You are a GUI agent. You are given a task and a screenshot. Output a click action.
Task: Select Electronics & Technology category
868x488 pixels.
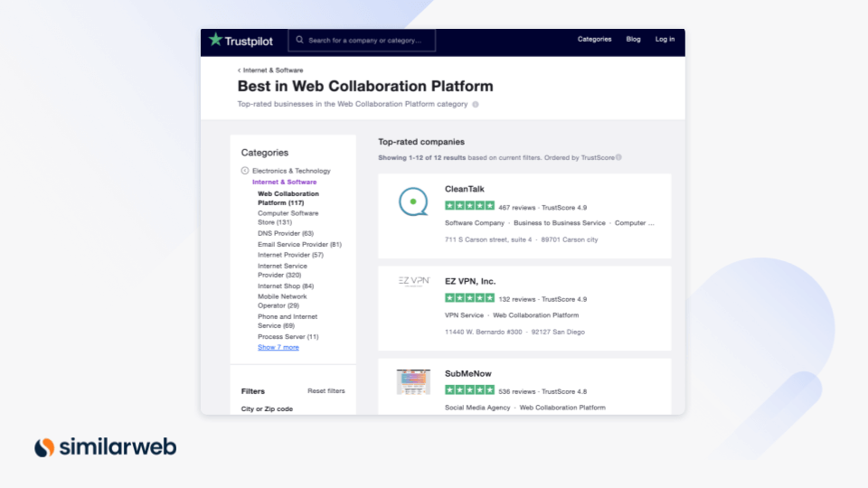click(x=291, y=171)
